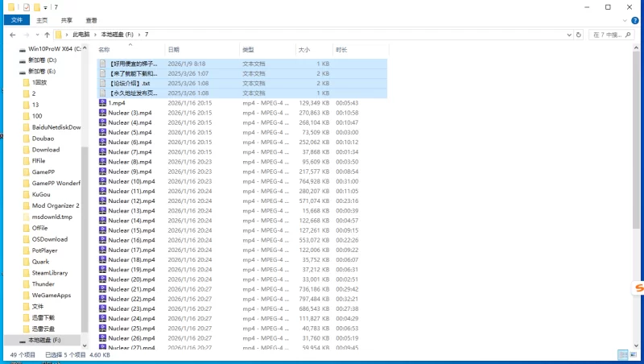
Task: Sort by the 时长 column header
Action: (x=360, y=50)
